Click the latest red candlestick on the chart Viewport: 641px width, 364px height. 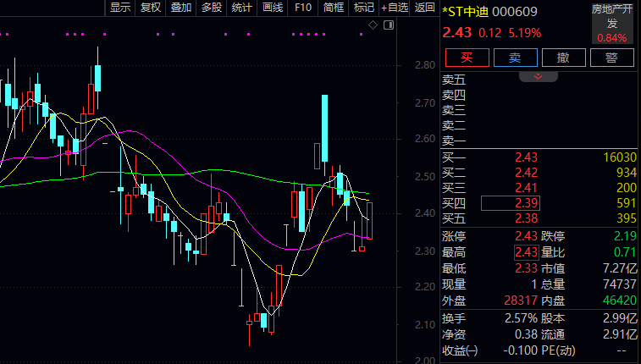[x=369, y=221]
